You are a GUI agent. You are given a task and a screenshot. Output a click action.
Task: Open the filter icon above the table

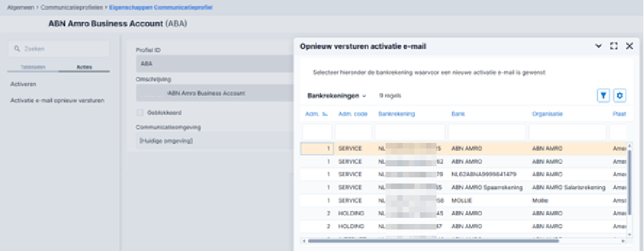point(603,95)
